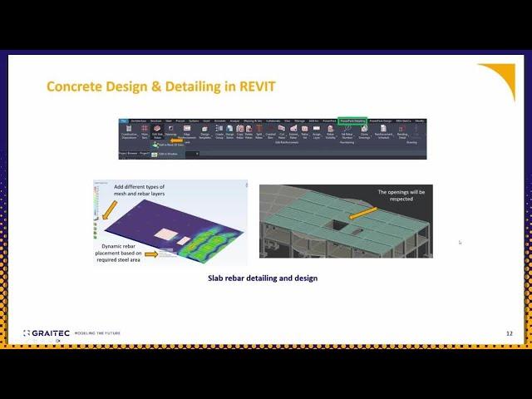532x399 pixels.
Task: Click the color legend scale on heatmap image
Action: click(96, 202)
